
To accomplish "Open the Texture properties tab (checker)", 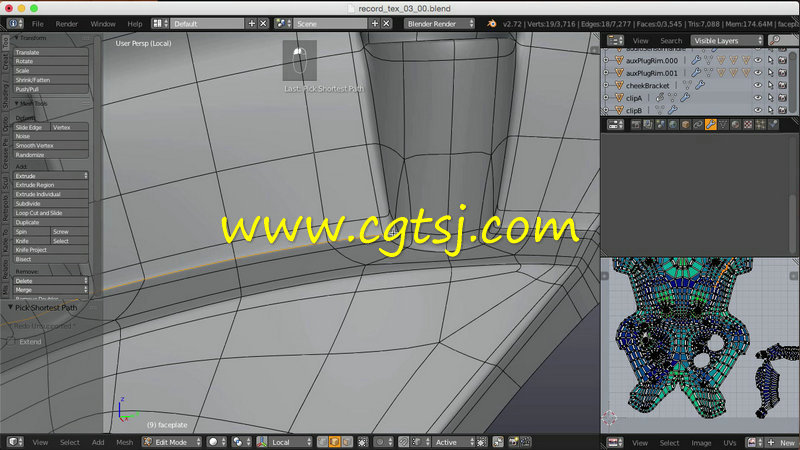I will 748,124.
